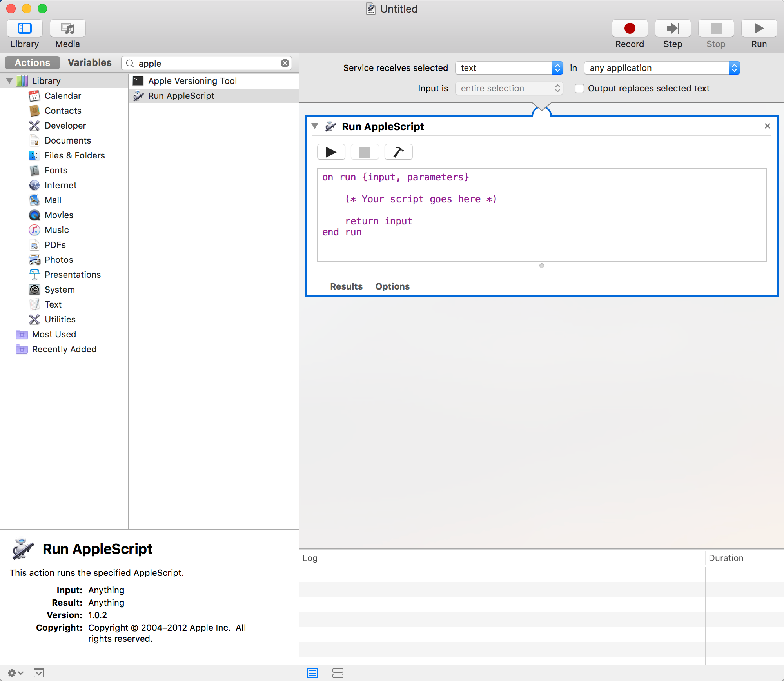Open the gear action menu at the bottom left

pyautogui.click(x=15, y=673)
